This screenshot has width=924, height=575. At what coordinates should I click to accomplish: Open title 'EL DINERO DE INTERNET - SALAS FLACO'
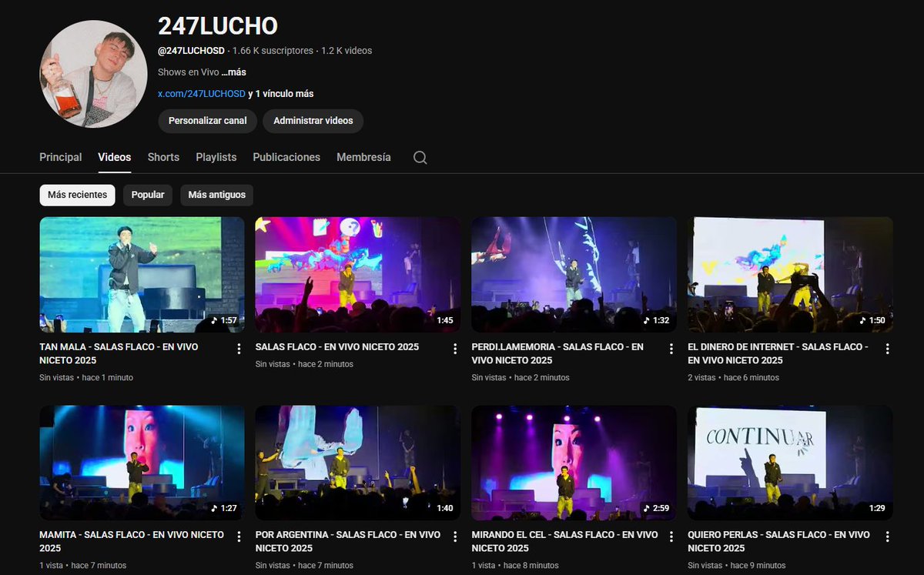(778, 353)
